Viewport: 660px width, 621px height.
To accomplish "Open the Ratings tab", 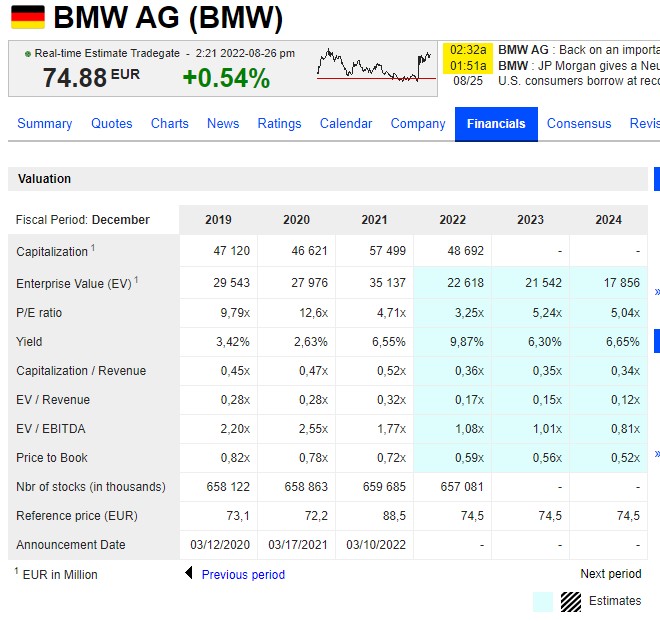I will point(279,124).
